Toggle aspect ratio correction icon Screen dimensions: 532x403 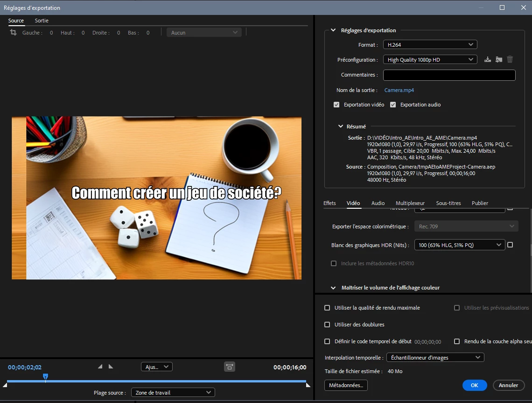(230, 367)
